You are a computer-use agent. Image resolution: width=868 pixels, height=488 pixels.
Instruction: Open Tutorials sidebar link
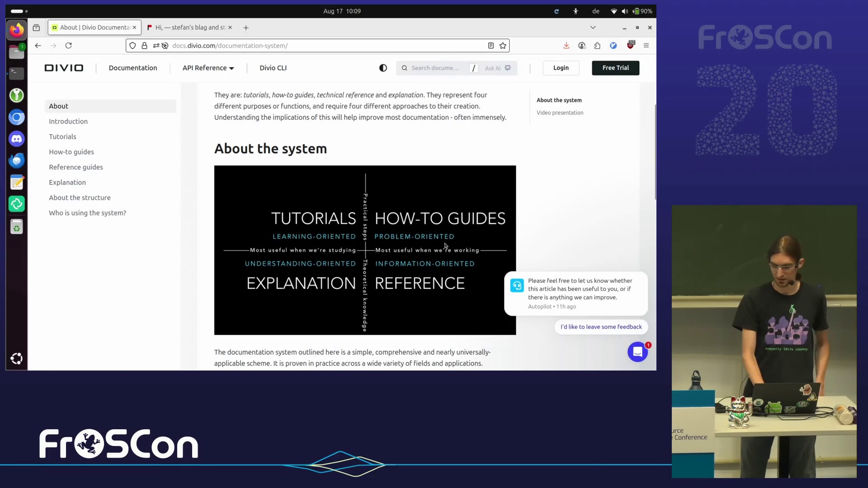pos(62,137)
